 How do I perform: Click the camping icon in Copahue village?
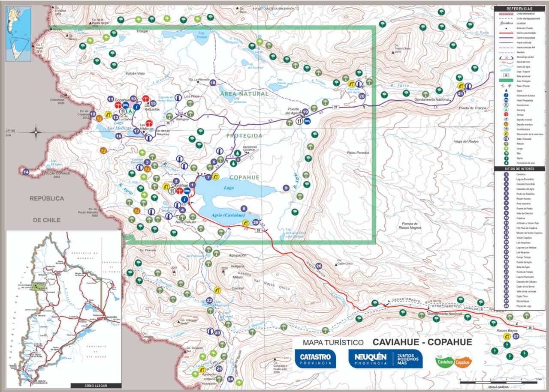click(130, 111)
